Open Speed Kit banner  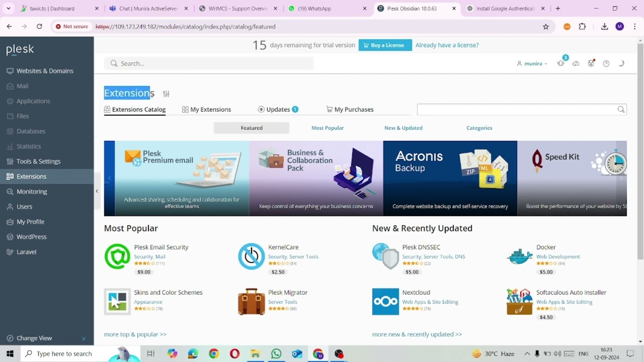pos(572,178)
